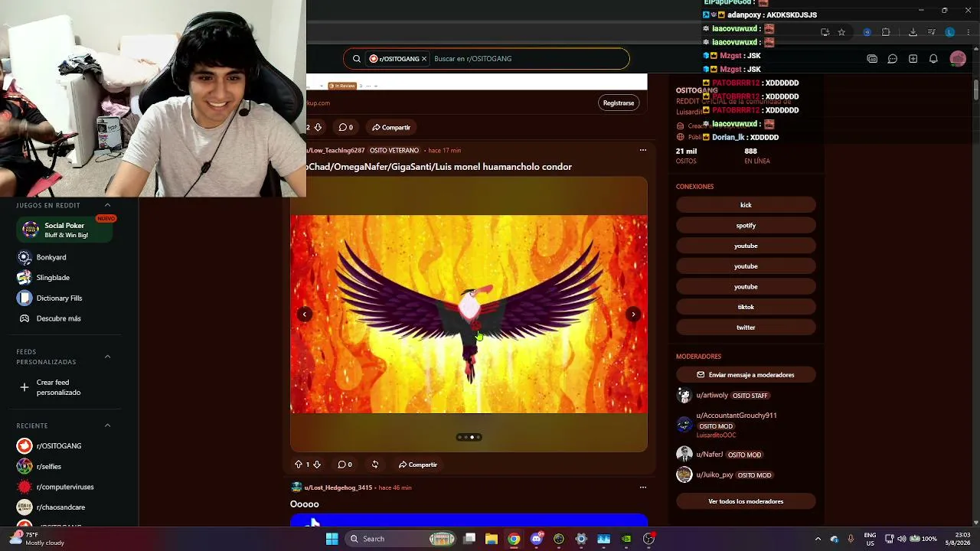
Task: Open the twitter connection link
Action: pos(746,328)
